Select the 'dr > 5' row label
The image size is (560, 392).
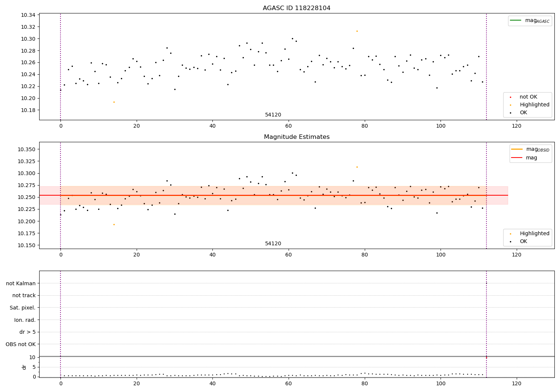28,332
